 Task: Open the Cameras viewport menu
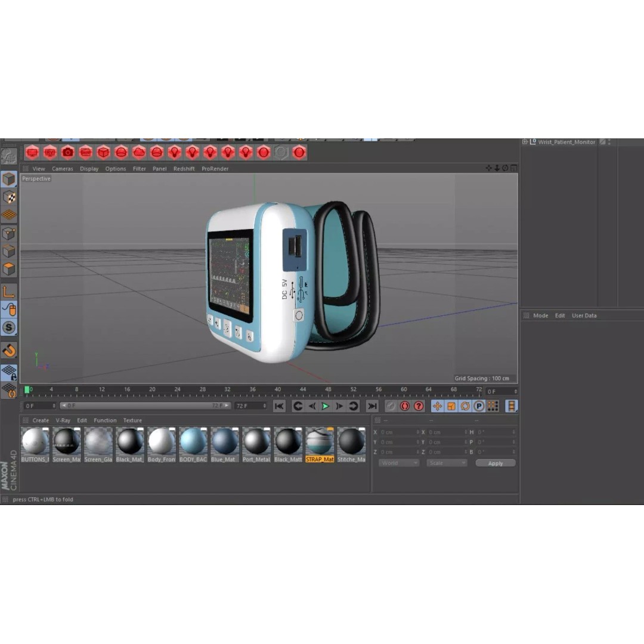(x=62, y=169)
